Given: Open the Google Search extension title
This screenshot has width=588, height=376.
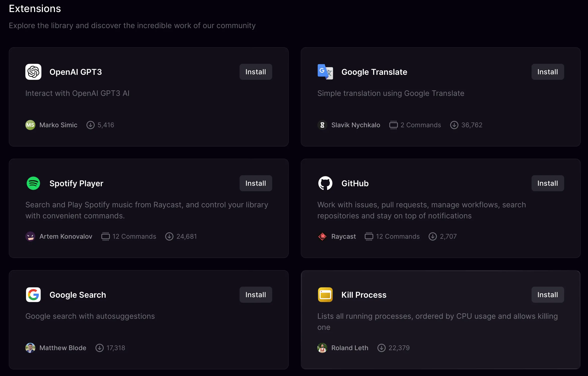Looking at the screenshot, I should [x=78, y=295].
